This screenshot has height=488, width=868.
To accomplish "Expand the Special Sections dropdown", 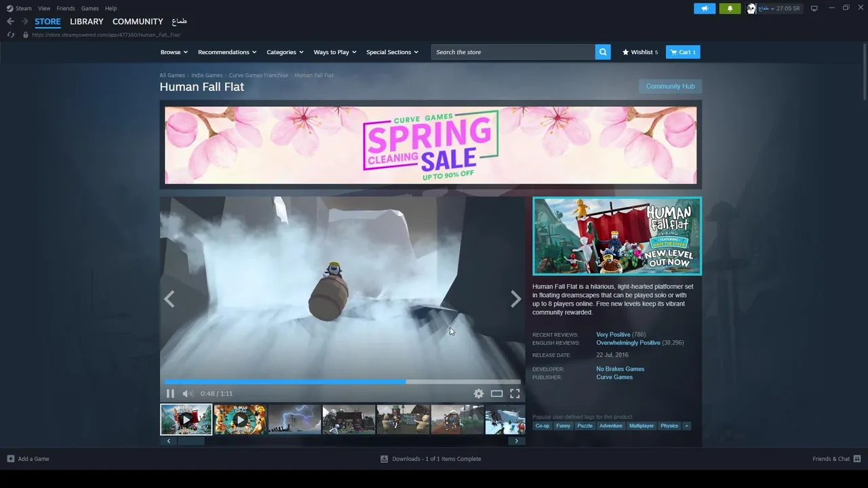I will [392, 52].
